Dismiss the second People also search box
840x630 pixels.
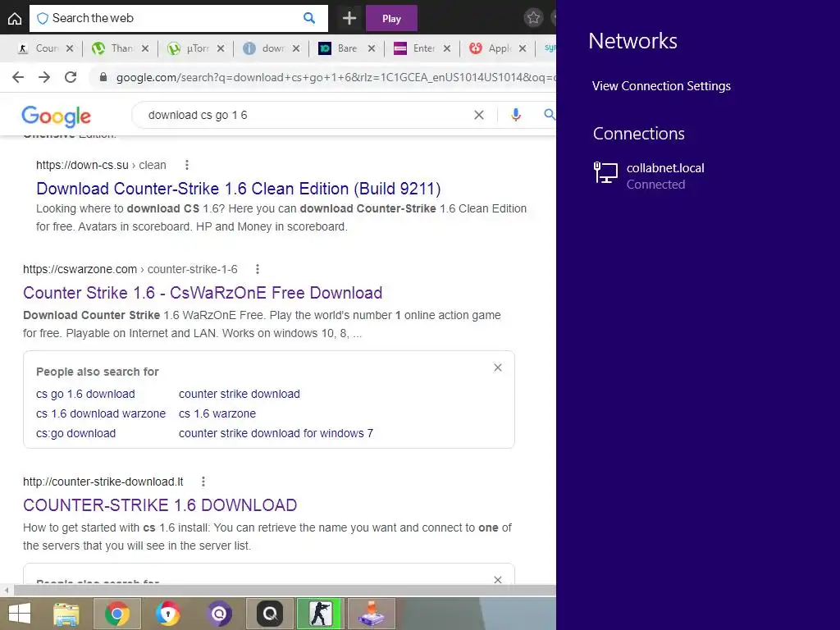click(x=498, y=580)
